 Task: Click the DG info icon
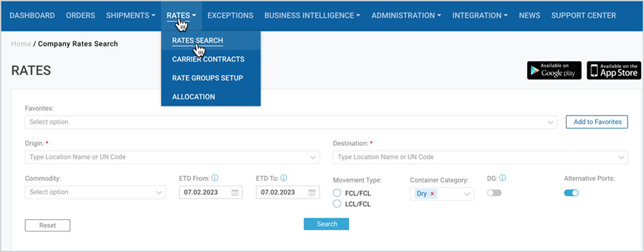(x=502, y=179)
